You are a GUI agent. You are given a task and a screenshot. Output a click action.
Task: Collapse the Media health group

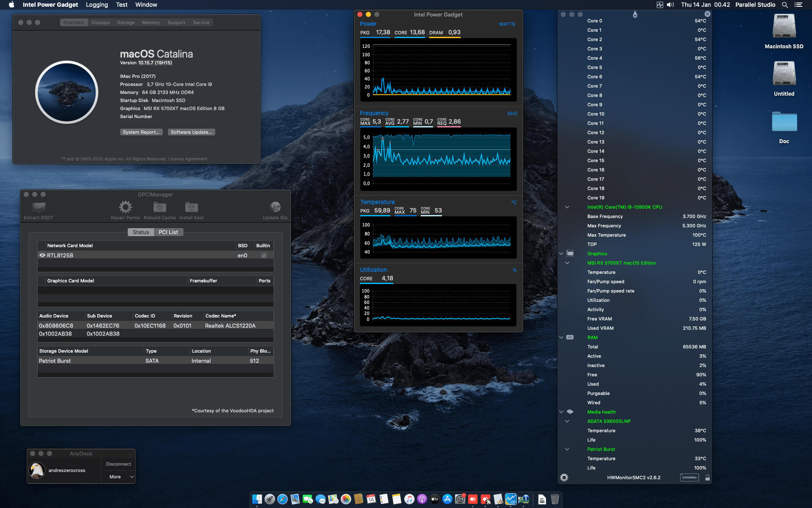tap(561, 412)
